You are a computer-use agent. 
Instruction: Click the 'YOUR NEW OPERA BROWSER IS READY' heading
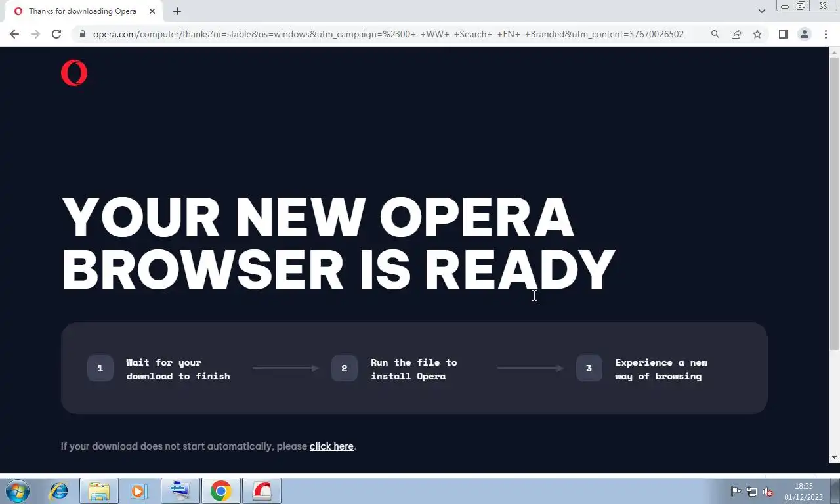click(x=338, y=243)
